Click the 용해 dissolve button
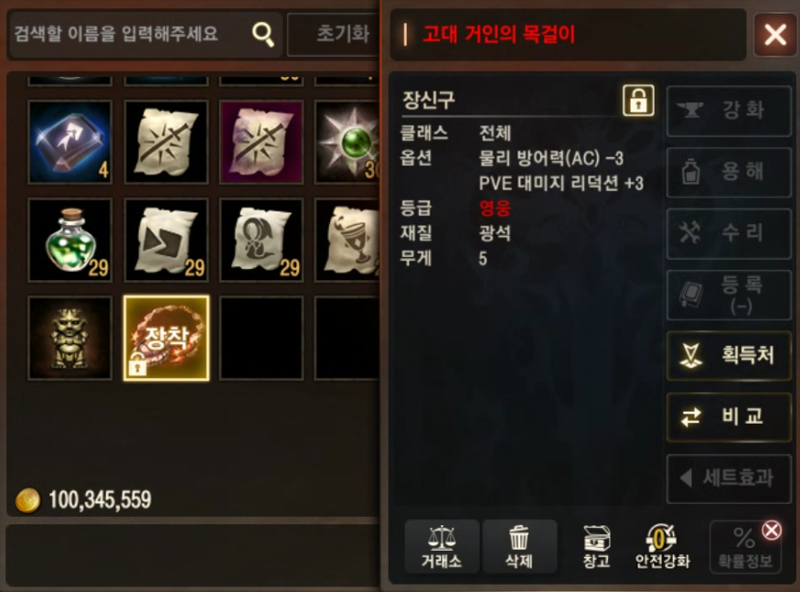800x592 pixels. 729,172
